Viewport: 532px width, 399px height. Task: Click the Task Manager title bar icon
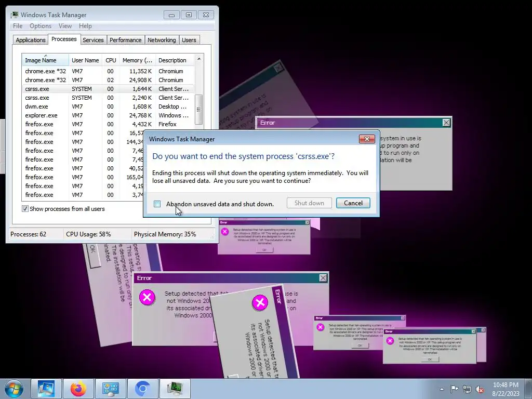14,15
